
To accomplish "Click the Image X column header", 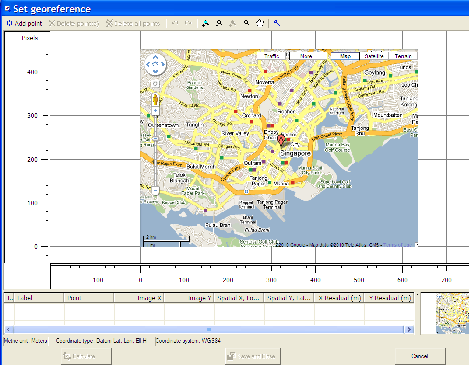I will click(139, 298).
